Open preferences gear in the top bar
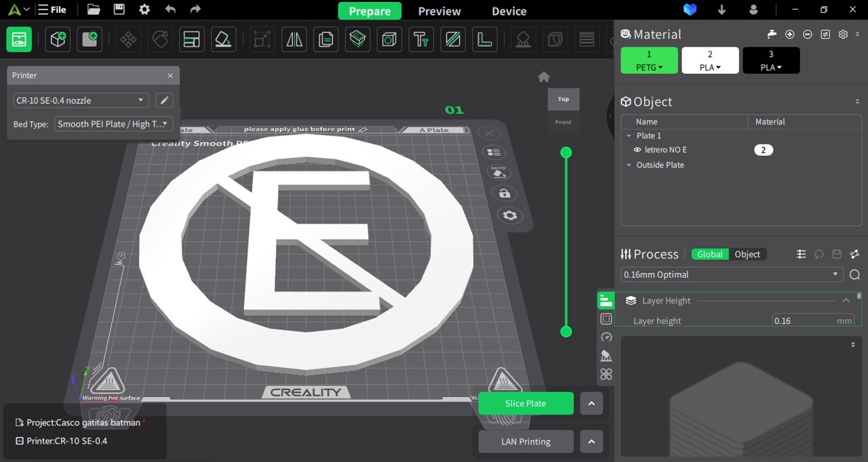Image resolution: width=868 pixels, height=462 pixels. point(144,9)
